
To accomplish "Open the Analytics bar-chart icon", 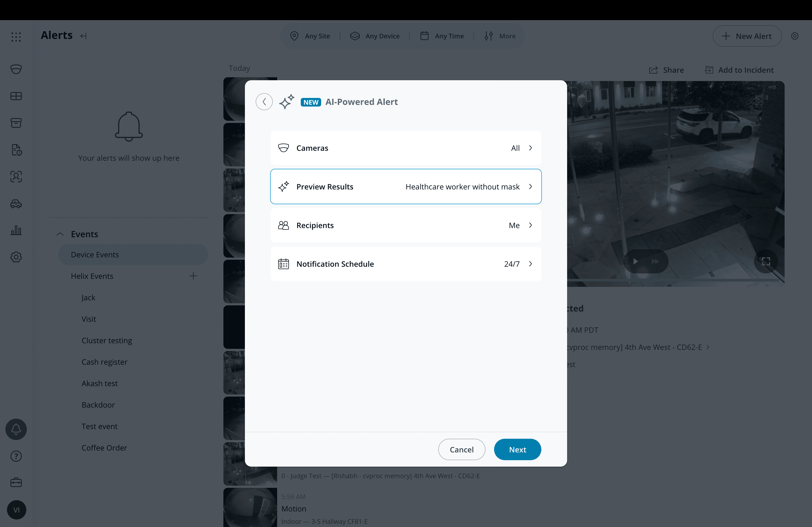I will click(x=16, y=230).
